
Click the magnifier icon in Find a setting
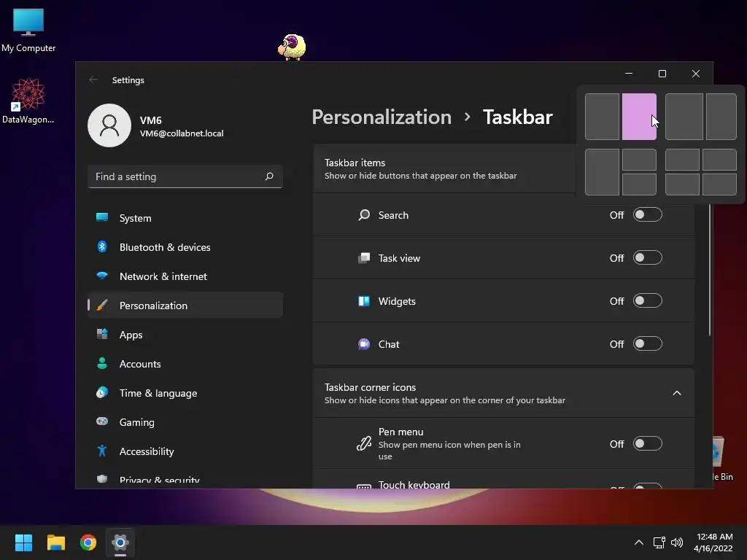(x=269, y=176)
